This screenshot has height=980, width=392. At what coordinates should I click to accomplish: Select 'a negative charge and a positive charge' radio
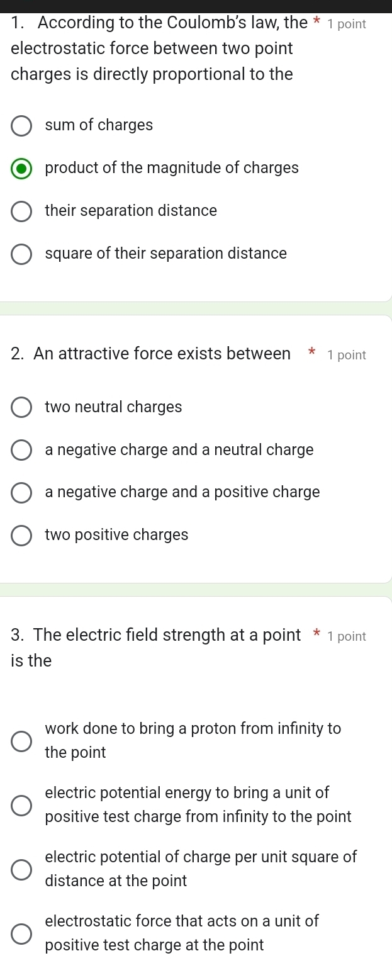point(21,493)
